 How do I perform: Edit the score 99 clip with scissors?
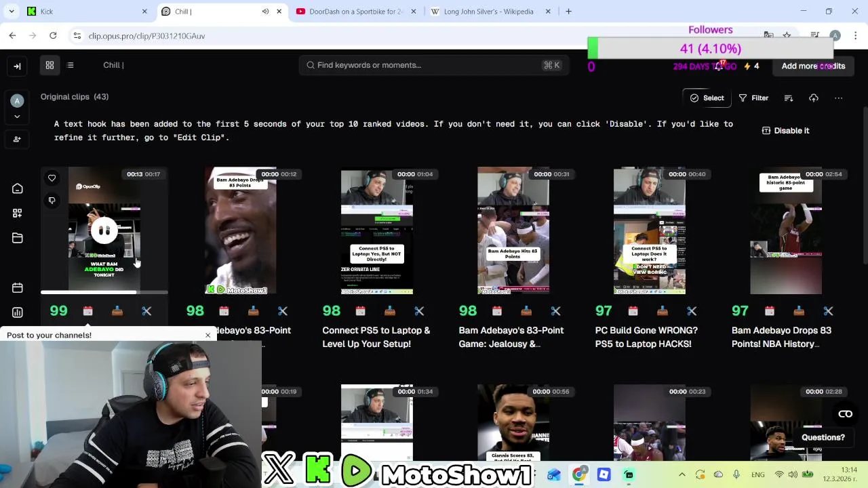click(146, 311)
